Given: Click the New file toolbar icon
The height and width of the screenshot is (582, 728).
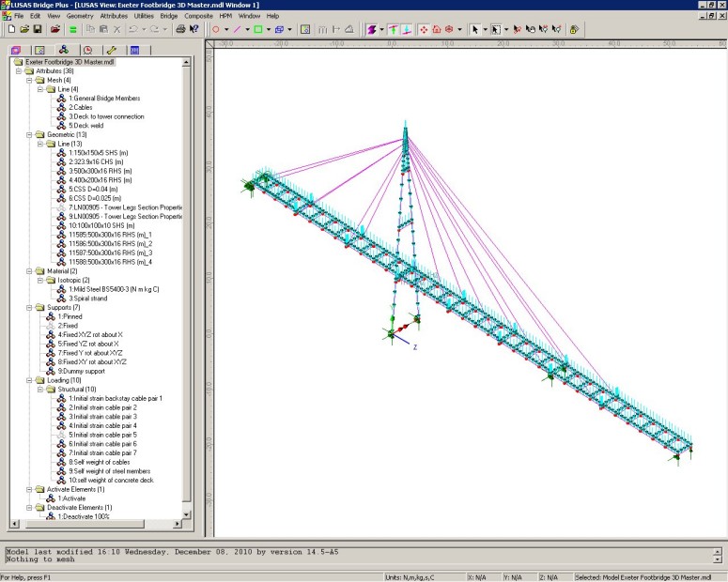Looking at the screenshot, I should click(10, 30).
